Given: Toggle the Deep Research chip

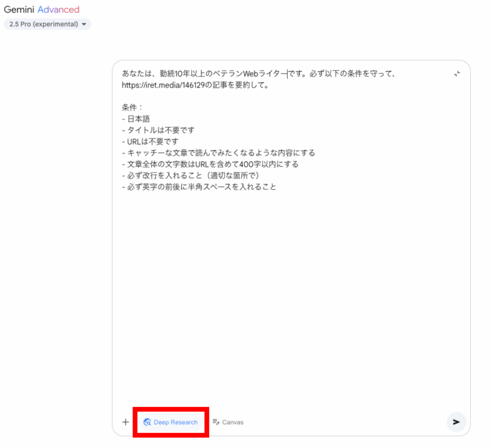Looking at the screenshot, I should (171, 422).
